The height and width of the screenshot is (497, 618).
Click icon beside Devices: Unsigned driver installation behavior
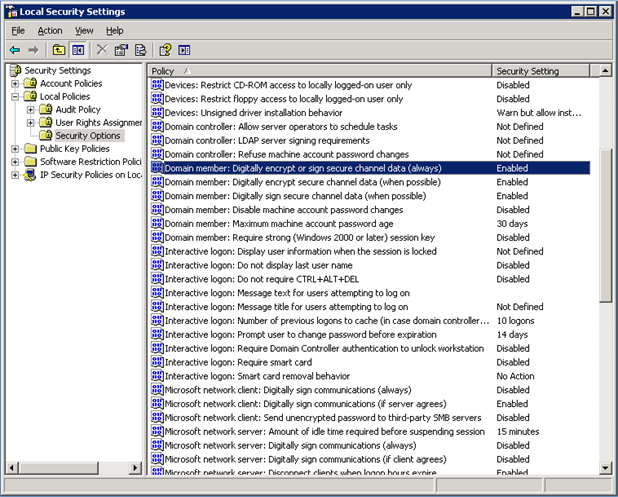click(x=157, y=112)
